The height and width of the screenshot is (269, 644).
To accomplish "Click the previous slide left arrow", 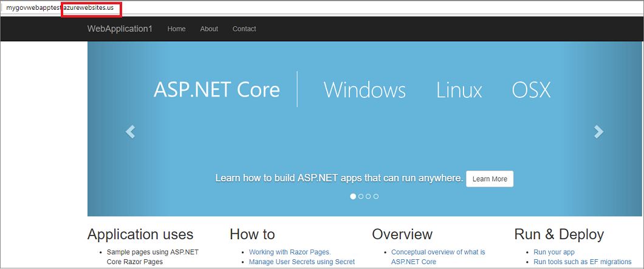I will 130,131.
